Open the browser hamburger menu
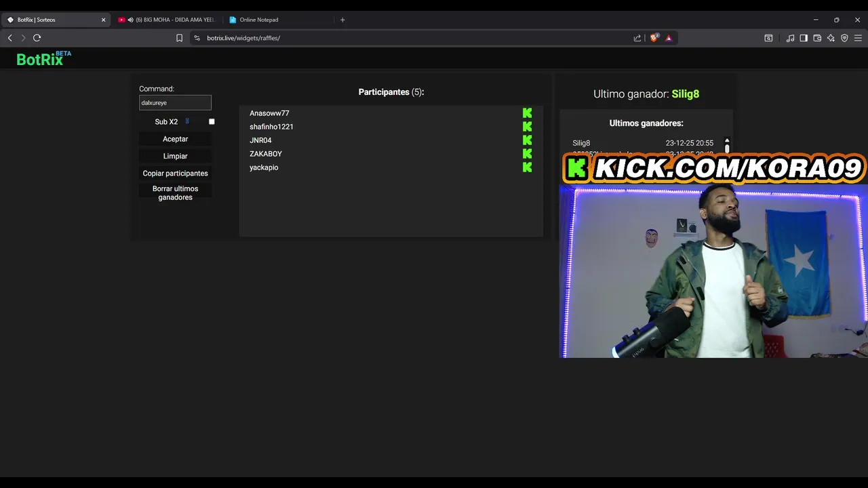The height and width of the screenshot is (488, 868). 858,38
